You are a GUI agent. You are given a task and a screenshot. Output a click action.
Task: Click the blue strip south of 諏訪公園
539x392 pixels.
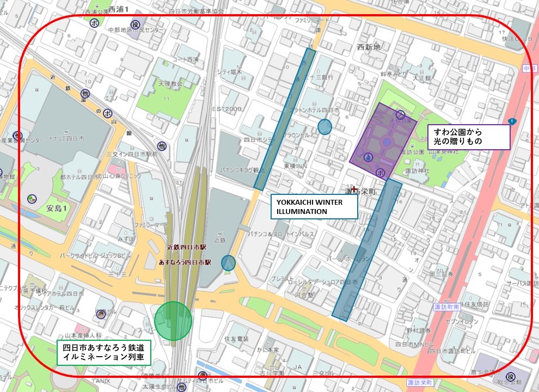click(367, 249)
